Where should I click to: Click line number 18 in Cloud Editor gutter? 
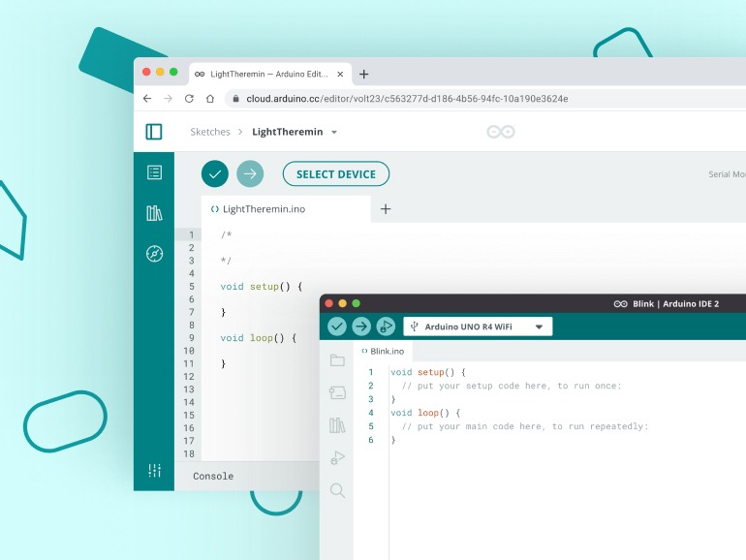pyautogui.click(x=189, y=453)
